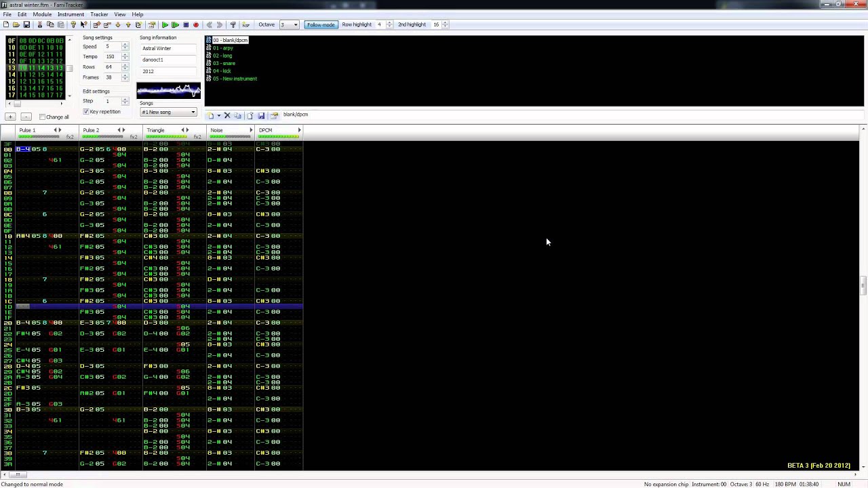Copy the selection from the main toolbar
868x488 pixels.
point(50,24)
